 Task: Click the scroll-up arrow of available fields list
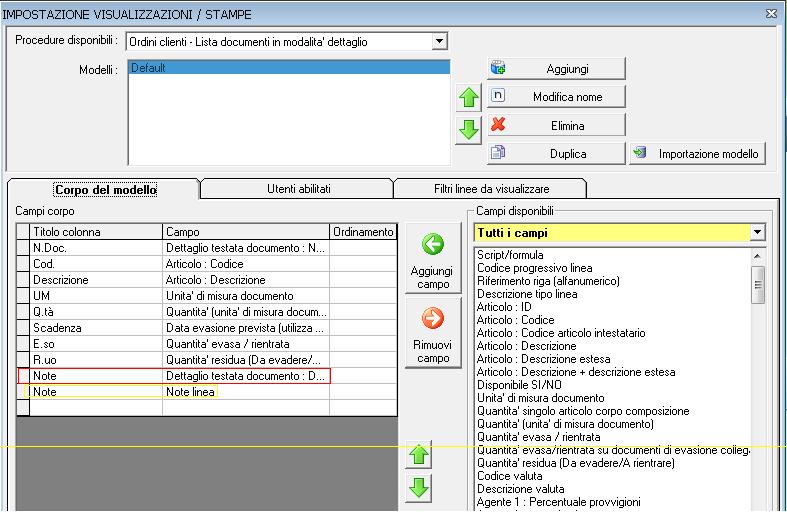(758, 256)
